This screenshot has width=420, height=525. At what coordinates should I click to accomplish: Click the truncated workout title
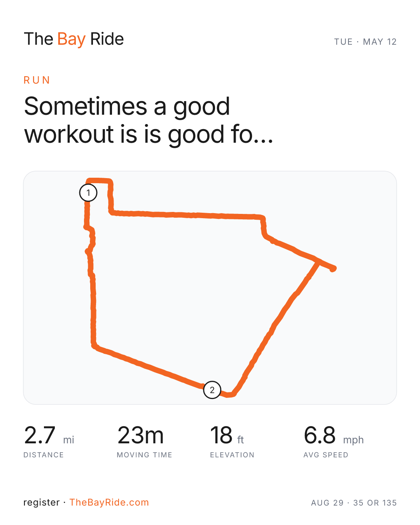tap(149, 121)
